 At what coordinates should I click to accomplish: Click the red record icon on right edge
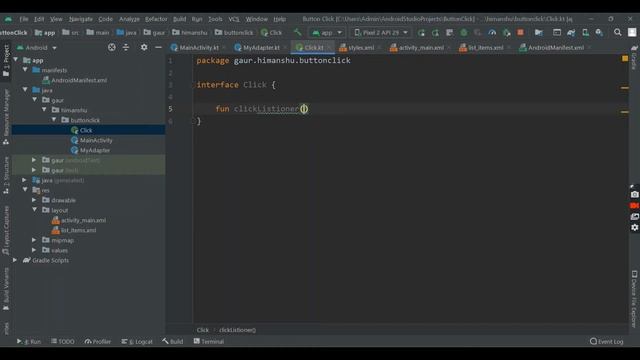pyautogui.click(x=634, y=206)
